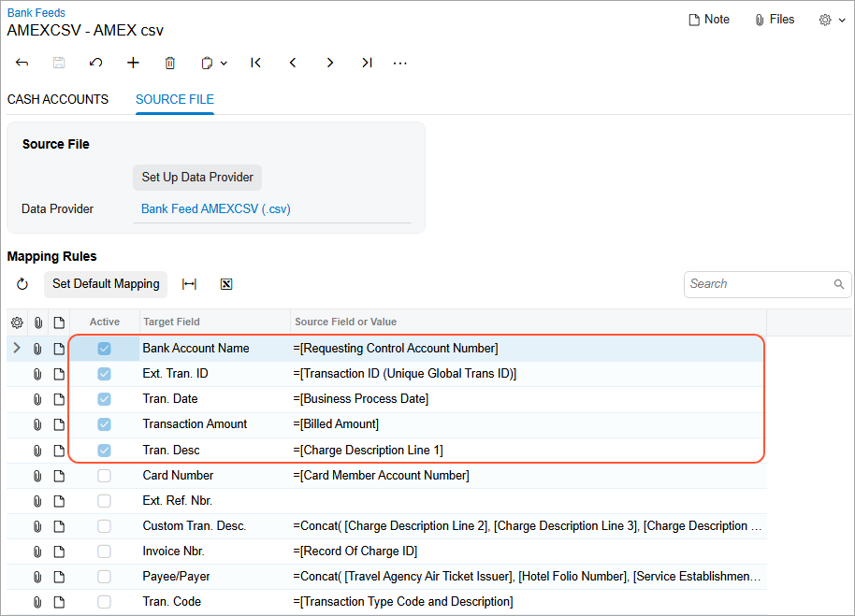Image resolution: width=855 pixels, height=616 pixels.
Task: Expand the Bank Account Name row chevron
Action: (16, 348)
